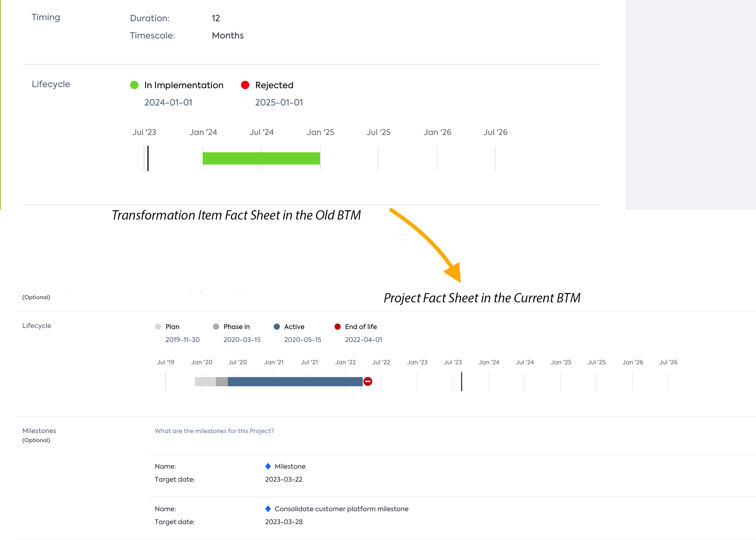This screenshot has height=540, width=756.
Task: Click the blue diamond beside Milestone
Action: [268, 466]
